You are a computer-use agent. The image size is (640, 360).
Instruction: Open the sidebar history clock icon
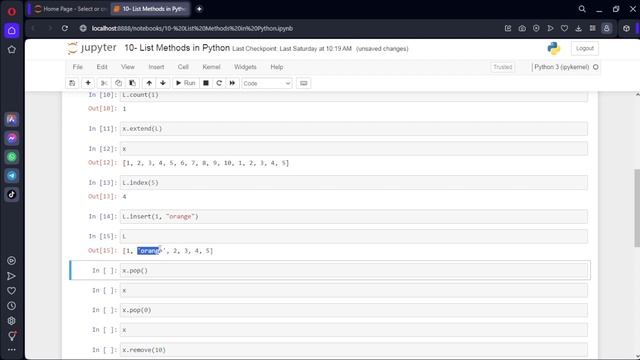click(11, 306)
